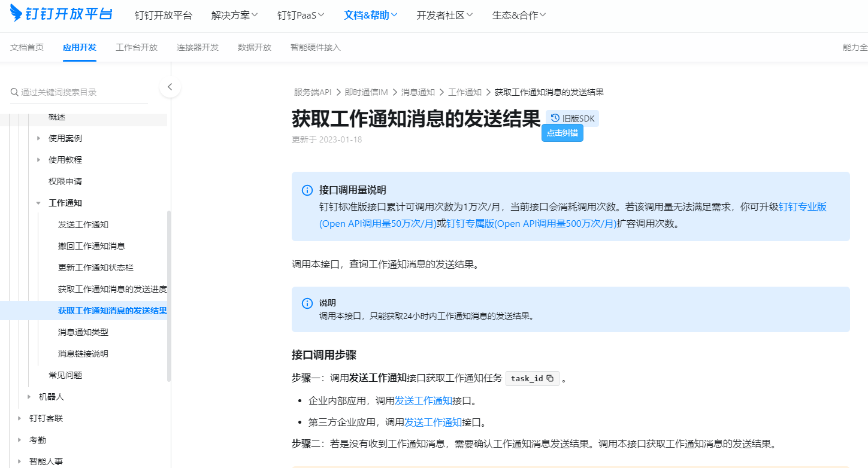Screen dimensions: 868x468
Task: Open 消息链接说明 in the sidebar
Action: pyautogui.click(x=83, y=354)
